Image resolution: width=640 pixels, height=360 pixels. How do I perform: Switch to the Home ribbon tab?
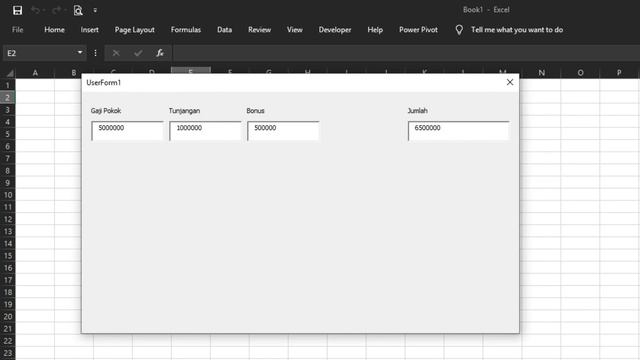[54, 30]
